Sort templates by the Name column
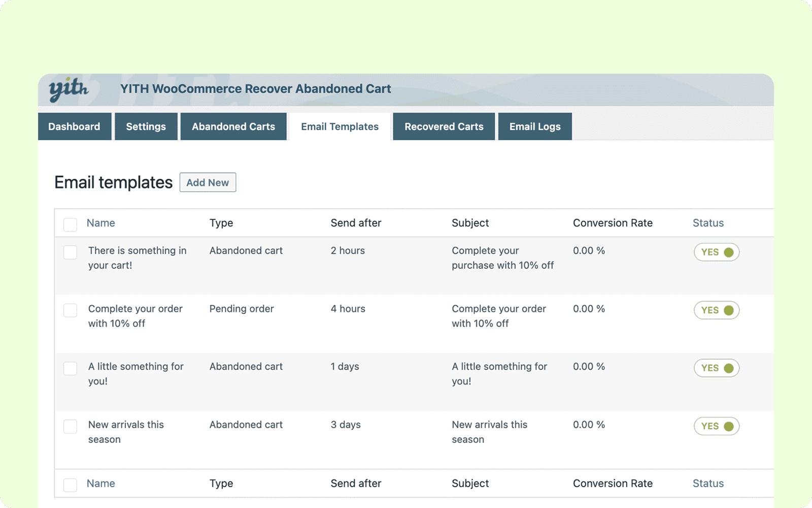The image size is (812, 508). pyautogui.click(x=101, y=223)
